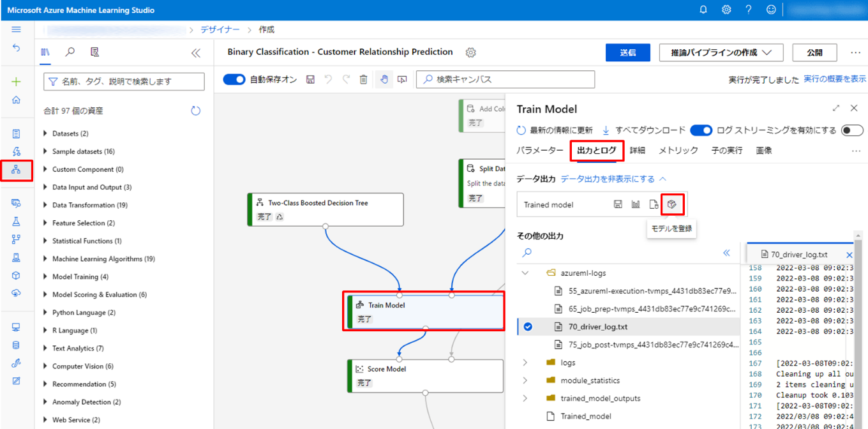
Task: Expand the trained_model_outputs folder
Action: point(525,398)
